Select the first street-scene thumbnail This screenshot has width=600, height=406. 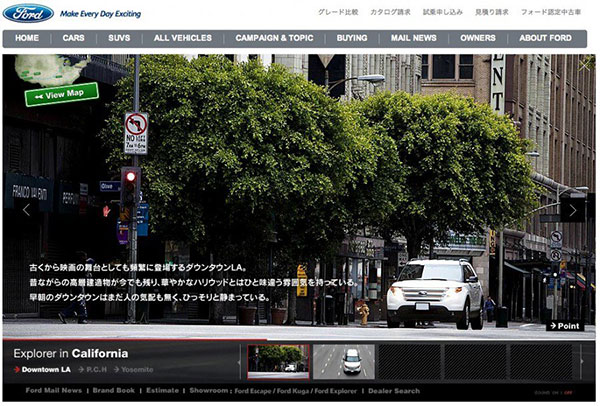278,361
